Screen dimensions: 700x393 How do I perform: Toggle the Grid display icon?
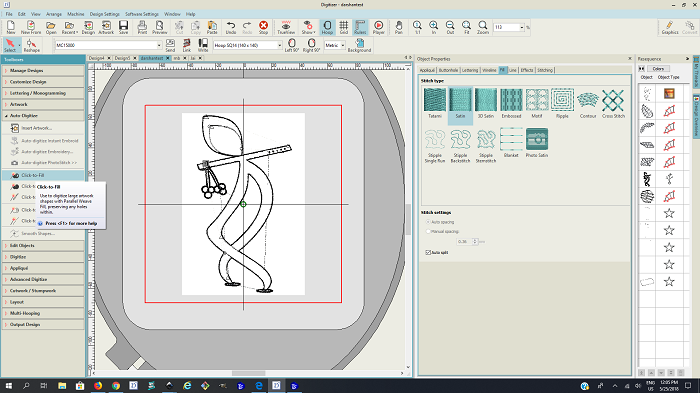tap(344, 27)
